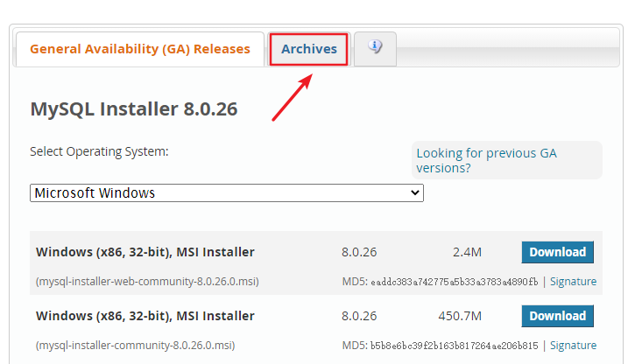Image resolution: width=635 pixels, height=364 pixels.
Task: Download the 450.7M community MSI installer
Action: 557,316
